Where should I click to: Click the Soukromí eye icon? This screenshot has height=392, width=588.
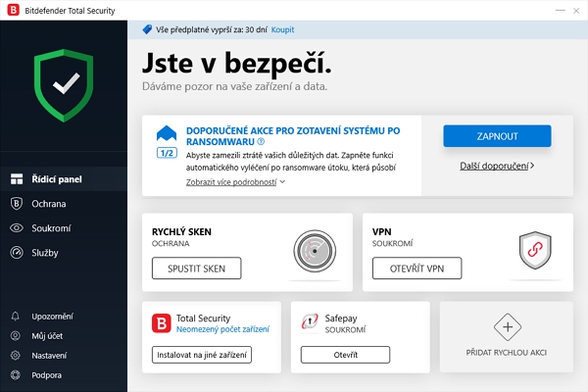[x=16, y=228]
